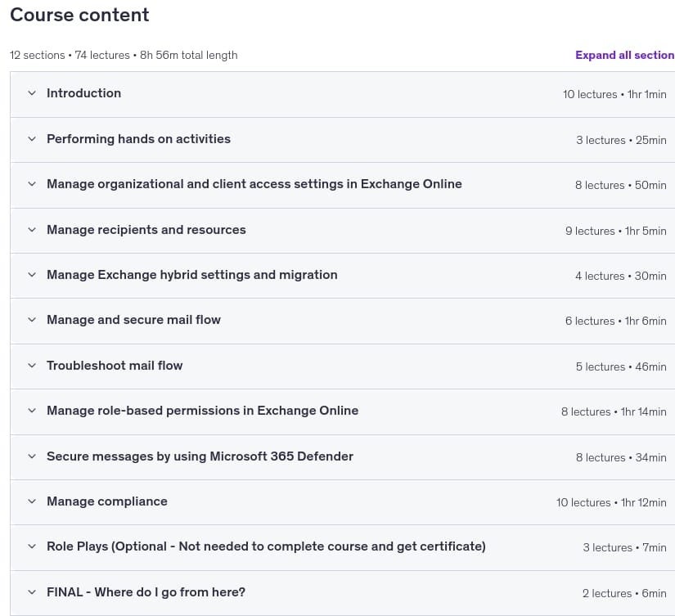Click the Troubleshoot mail flow title

tap(115, 366)
